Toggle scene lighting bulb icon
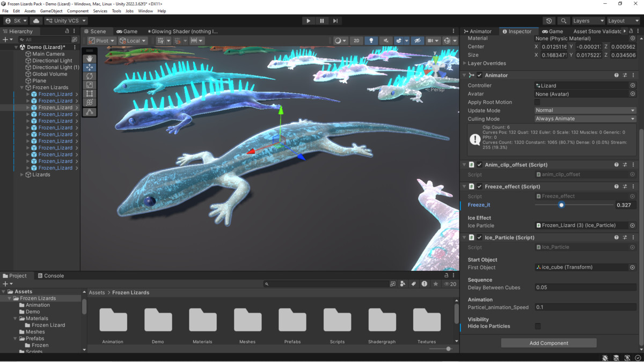Screen dimensions: 644x362 [371, 41]
